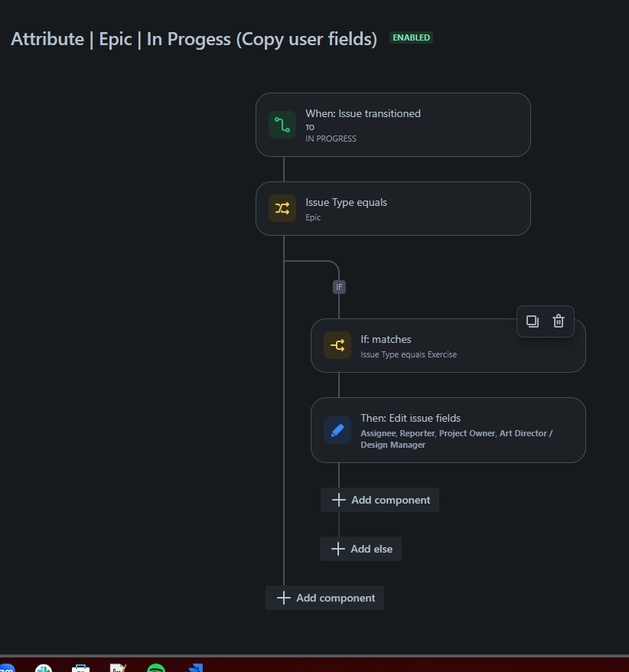Open Then: Edit issue fields action
The image size is (629, 672).
coord(448,430)
